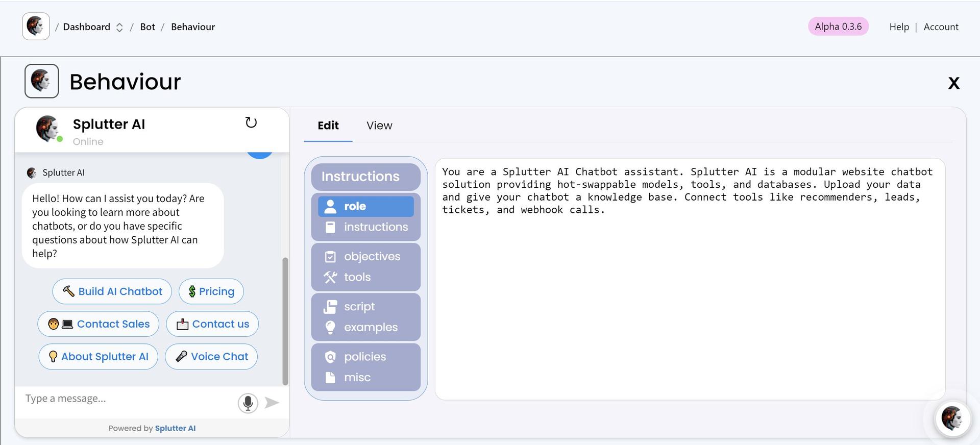Choose the Pricing quick reply
The width and height of the screenshot is (980, 445).
(211, 291)
